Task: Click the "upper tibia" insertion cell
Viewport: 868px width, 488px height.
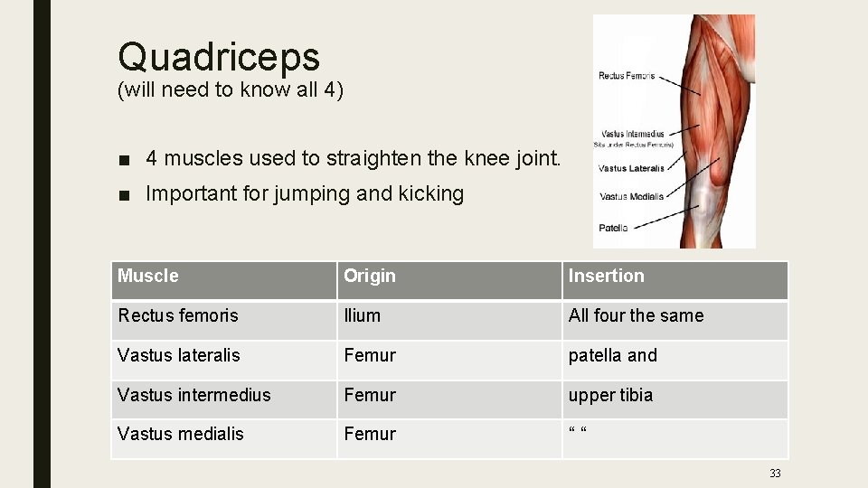Action: click(675, 399)
